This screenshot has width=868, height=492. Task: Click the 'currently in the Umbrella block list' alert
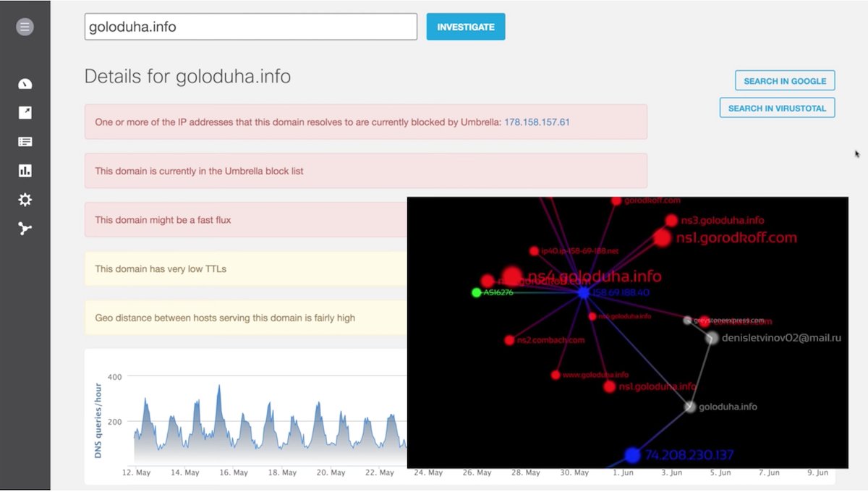(366, 171)
